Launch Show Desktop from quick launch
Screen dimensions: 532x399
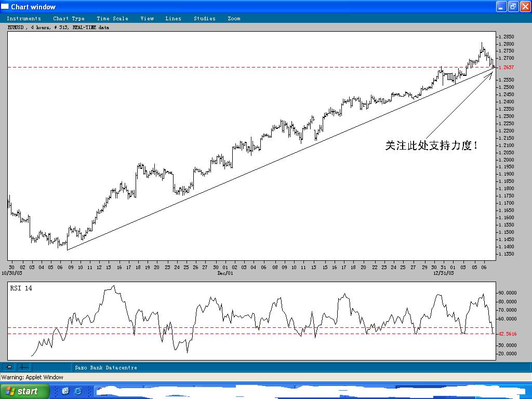click(x=65, y=391)
